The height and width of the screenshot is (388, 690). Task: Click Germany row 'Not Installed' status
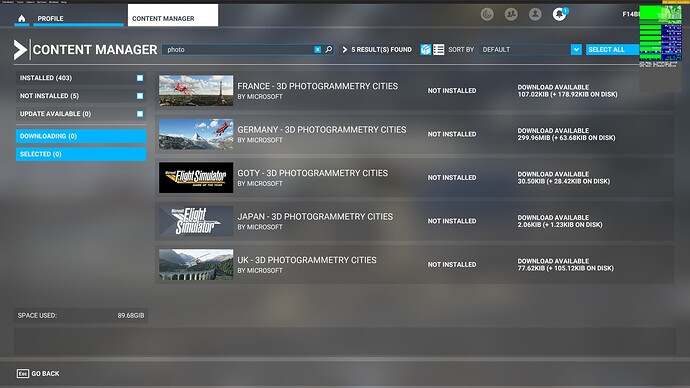coord(452,134)
